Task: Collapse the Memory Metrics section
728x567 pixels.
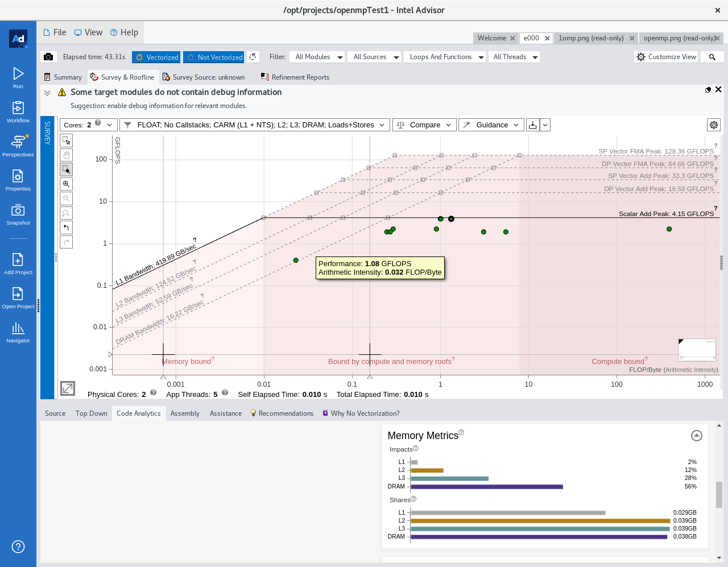Action: (697, 436)
